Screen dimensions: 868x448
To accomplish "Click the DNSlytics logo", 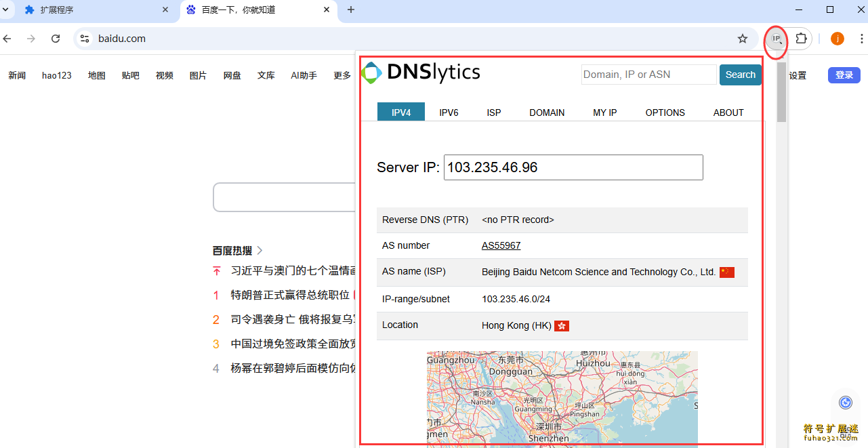I will click(421, 73).
